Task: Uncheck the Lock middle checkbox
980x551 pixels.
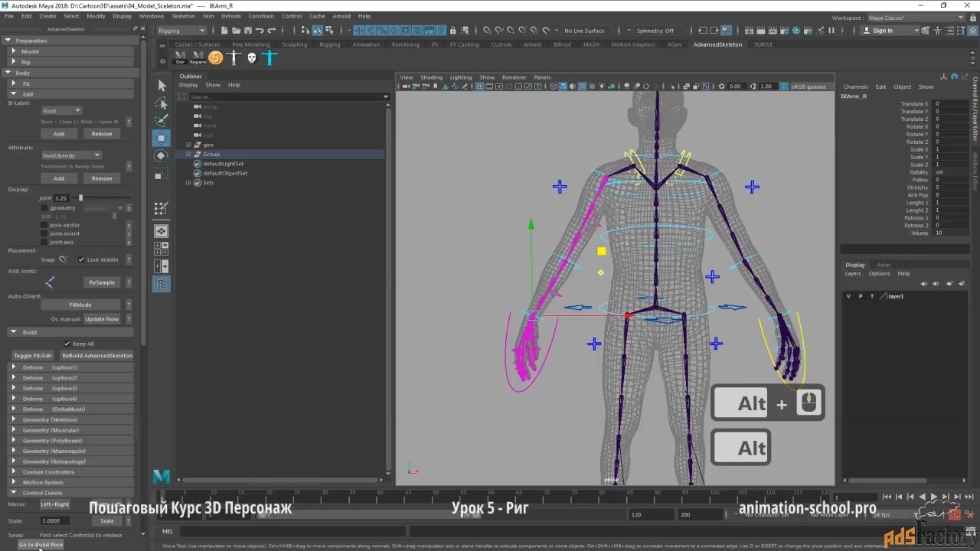Action: click(81, 259)
